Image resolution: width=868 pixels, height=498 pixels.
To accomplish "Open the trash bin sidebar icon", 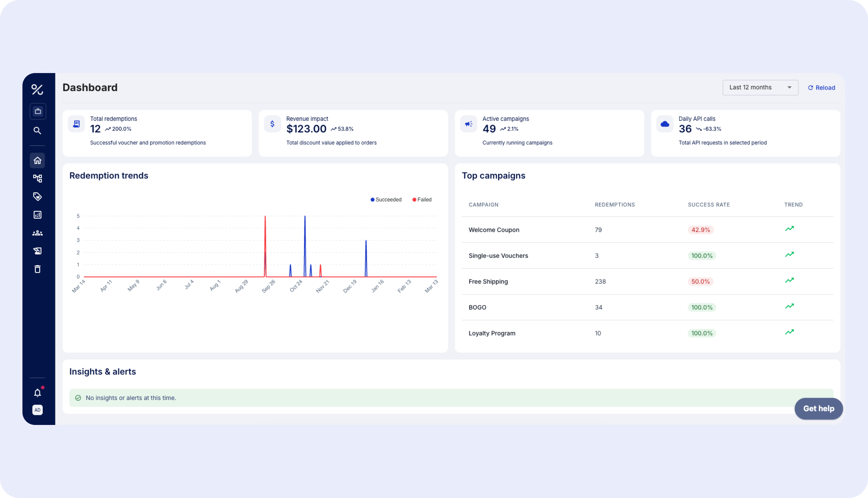I will 37,269.
